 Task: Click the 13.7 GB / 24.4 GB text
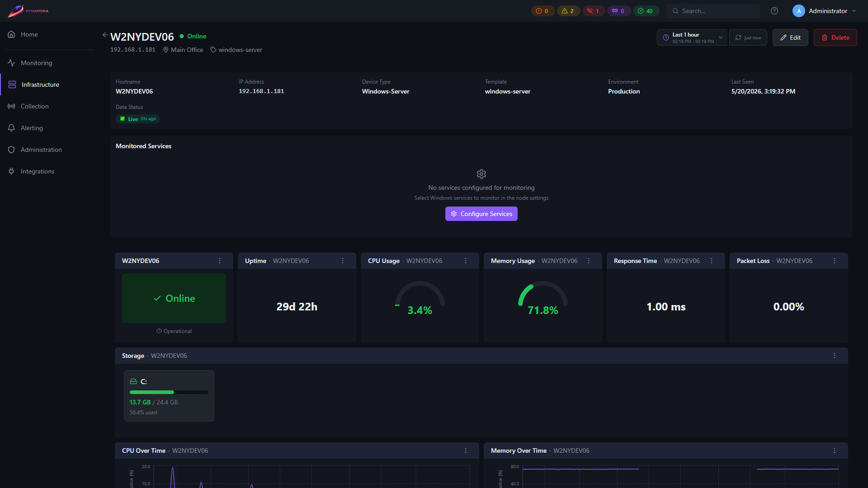(x=154, y=402)
